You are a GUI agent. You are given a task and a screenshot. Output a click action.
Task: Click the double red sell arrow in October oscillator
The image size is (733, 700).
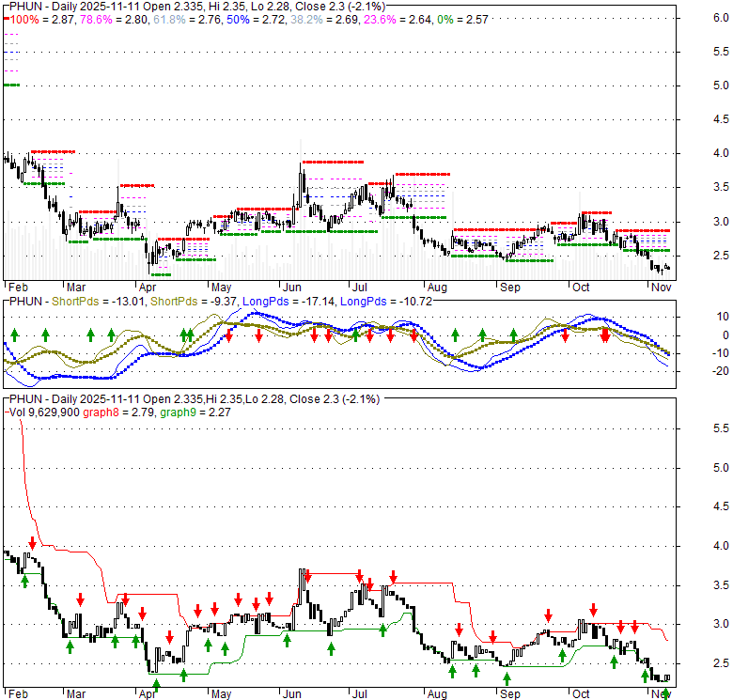605,335
